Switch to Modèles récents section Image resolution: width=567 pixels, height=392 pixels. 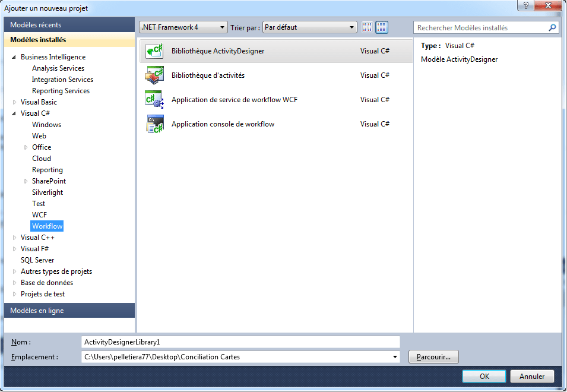(37, 25)
